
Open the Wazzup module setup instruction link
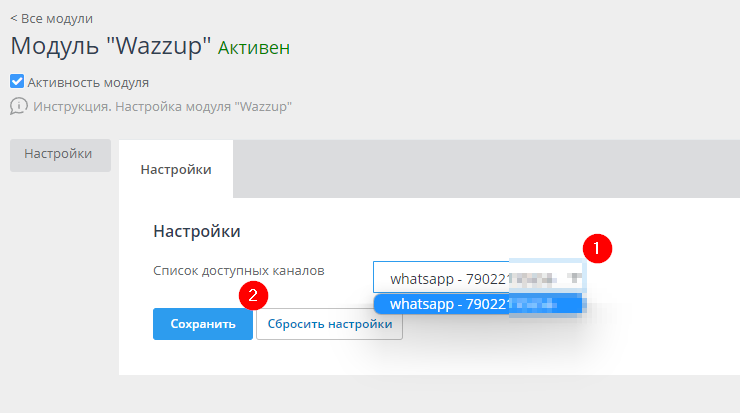click(162, 106)
